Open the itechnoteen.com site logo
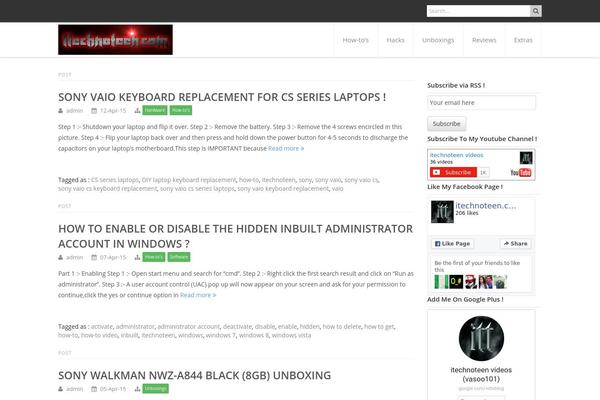The height and width of the screenshot is (400, 600). [x=115, y=40]
